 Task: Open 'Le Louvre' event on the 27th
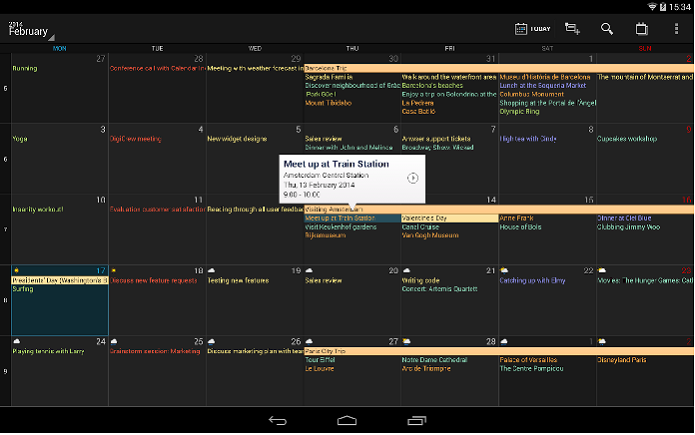click(320, 368)
